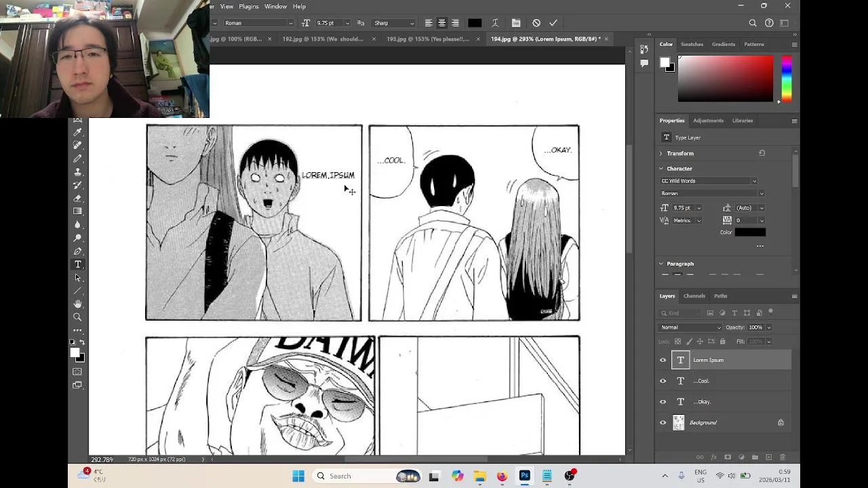Turn layer filtering on or off
The width and height of the screenshot is (868, 488).
click(770, 312)
